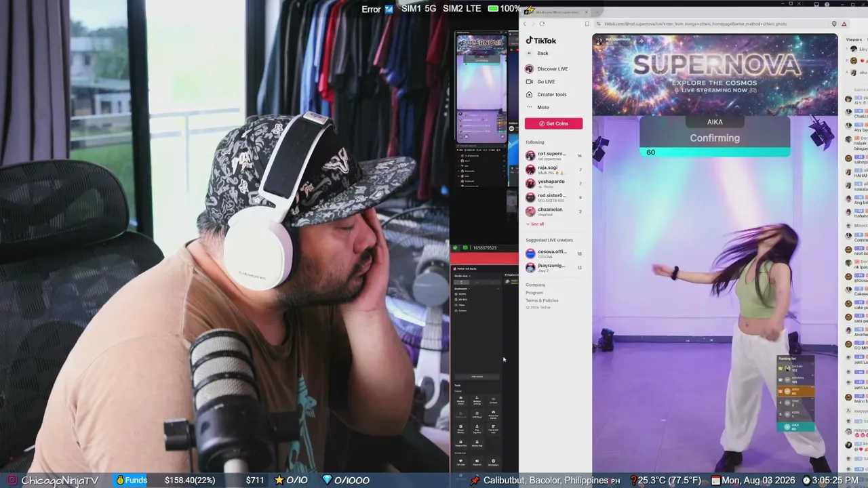Click nxt.supernova streamer avatar on video
Image resolution: width=868 pixels, height=488 pixels.
point(599,41)
